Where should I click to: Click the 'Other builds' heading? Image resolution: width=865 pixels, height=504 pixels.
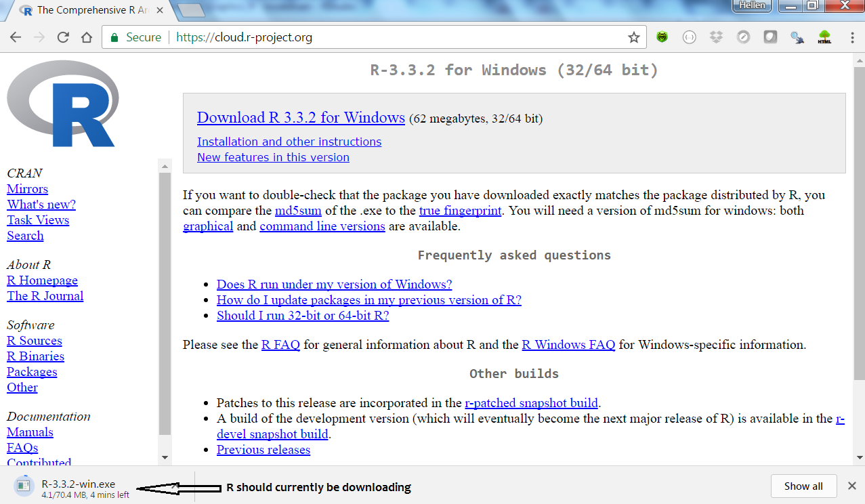coord(514,374)
